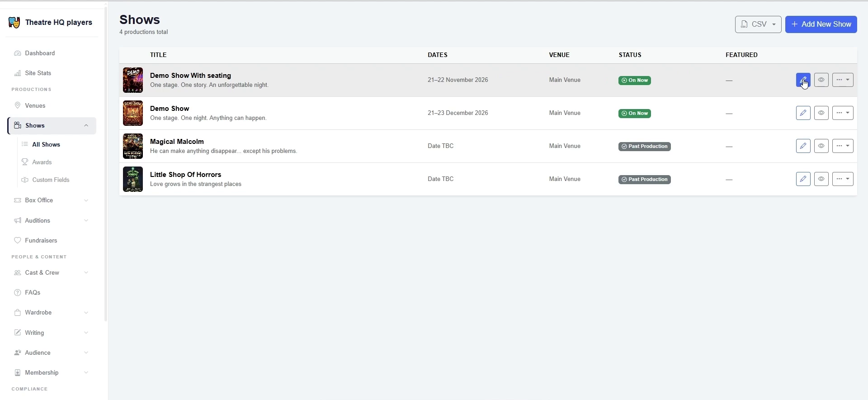This screenshot has width=868, height=400.
Task: Open the Magical Malcolm title link
Action: [x=177, y=142]
